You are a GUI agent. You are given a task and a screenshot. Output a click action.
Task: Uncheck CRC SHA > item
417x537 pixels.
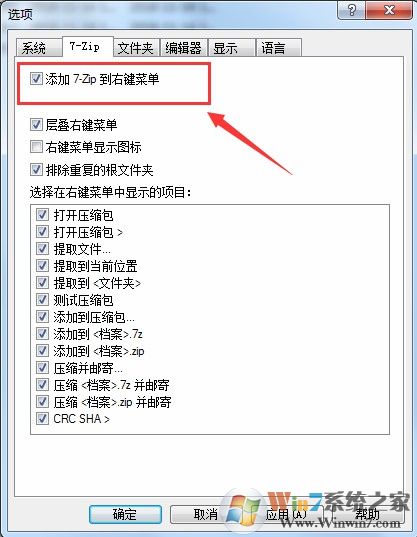tap(42, 419)
